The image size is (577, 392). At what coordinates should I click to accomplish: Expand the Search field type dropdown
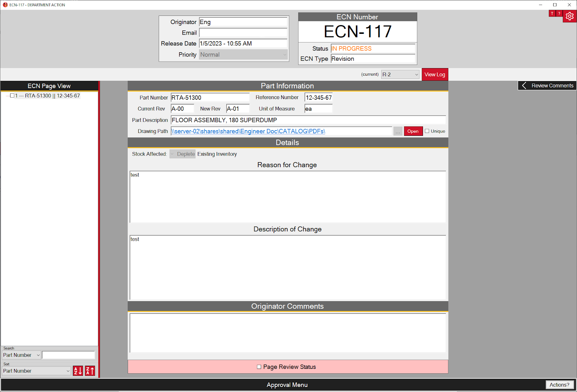click(x=21, y=355)
